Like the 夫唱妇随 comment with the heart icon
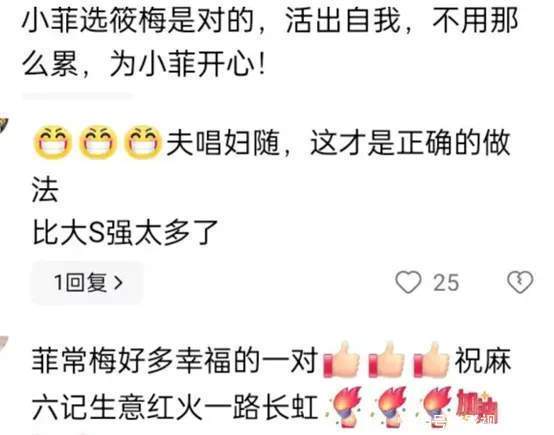Screen dimensions: 554x435 (408, 282)
